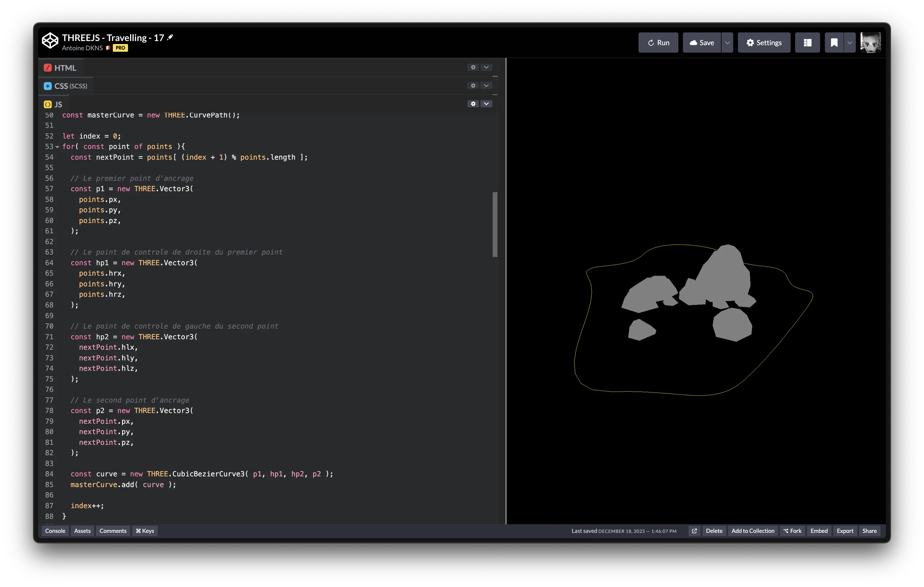The image size is (924, 587).
Task: Expand the HTML editor chevron menu
Action: point(486,67)
